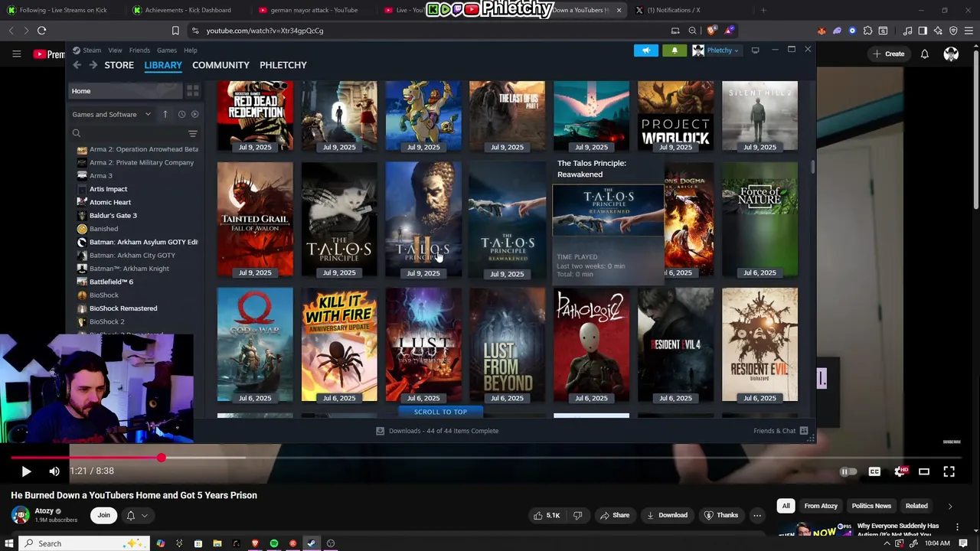
Task: Open Steam STORE section
Action: pos(119,65)
